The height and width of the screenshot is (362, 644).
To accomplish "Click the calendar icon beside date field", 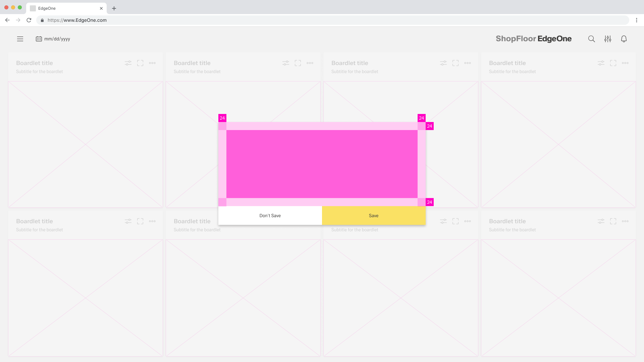I will click(39, 39).
